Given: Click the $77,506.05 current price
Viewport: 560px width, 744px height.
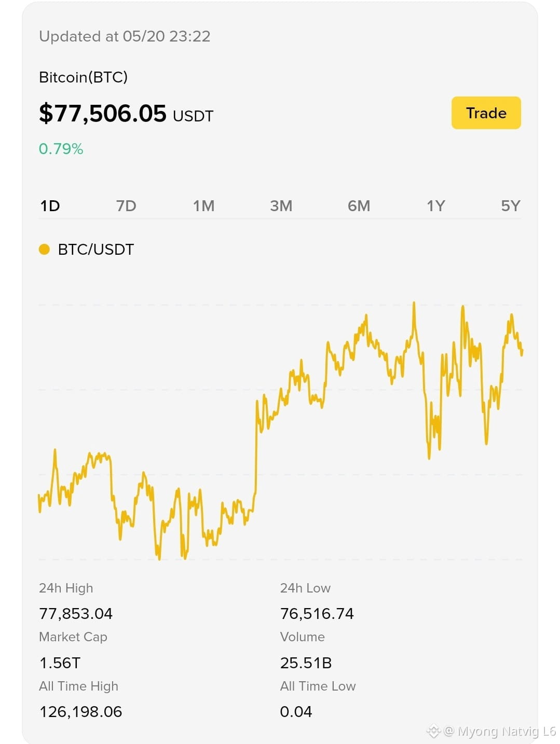Looking at the screenshot, I should (x=103, y=113).
